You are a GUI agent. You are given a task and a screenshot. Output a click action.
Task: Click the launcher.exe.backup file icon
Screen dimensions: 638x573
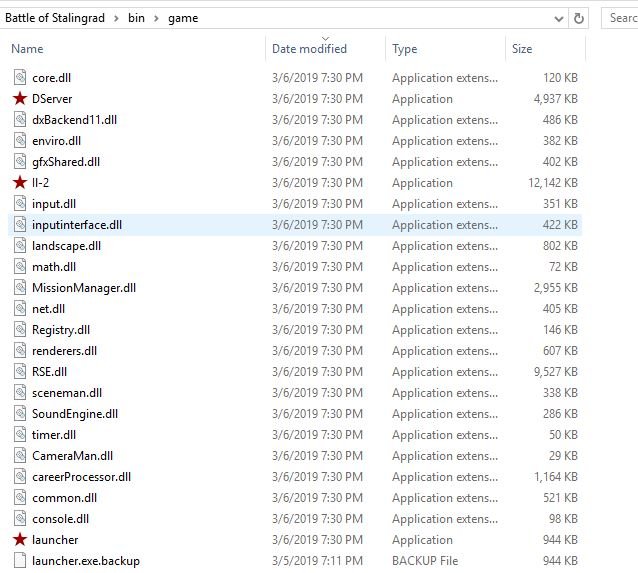coord(20,561)
